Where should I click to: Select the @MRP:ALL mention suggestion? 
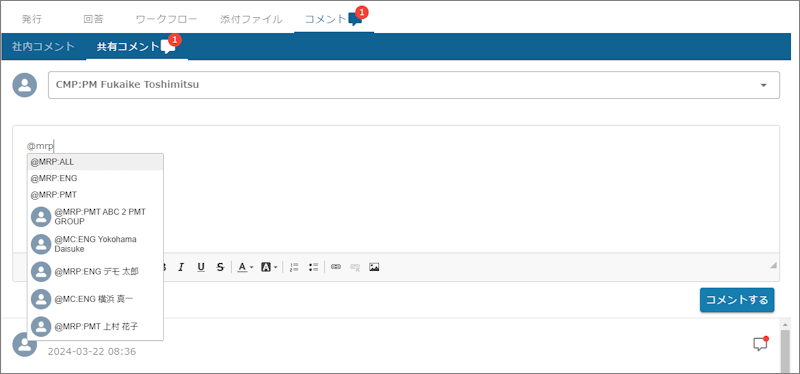pyautogui.click(x=95, y=162)
